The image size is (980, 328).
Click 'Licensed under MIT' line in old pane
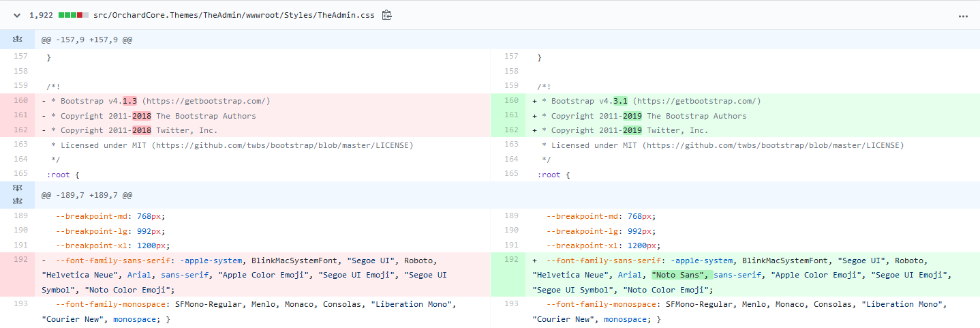[x=262, y=145]
